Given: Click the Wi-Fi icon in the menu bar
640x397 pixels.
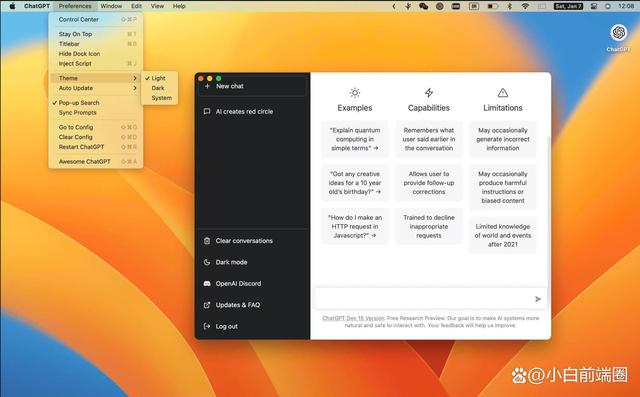Looking at the screenshot, I should pos(525,6).
